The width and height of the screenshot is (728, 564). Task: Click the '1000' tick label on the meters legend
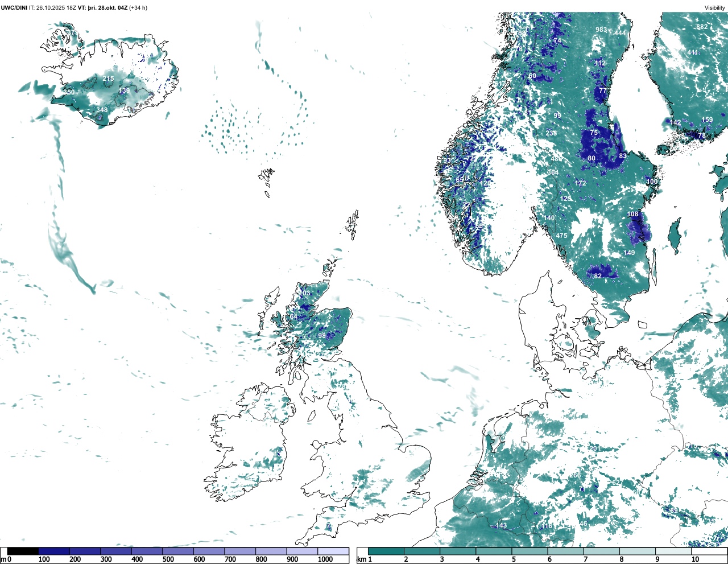coord(325,559)
